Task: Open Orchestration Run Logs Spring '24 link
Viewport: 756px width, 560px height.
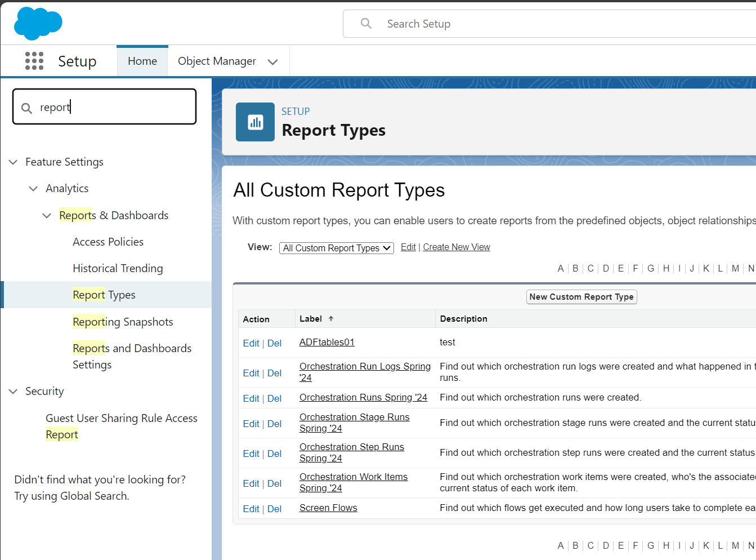Action: 365,372
